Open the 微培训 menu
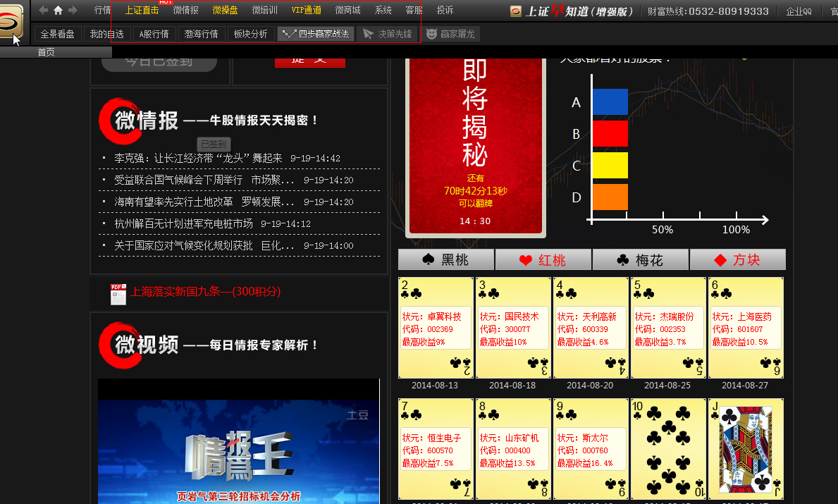Image resolution: width=838 pixels, height=504 pixels. pos(264,10)
